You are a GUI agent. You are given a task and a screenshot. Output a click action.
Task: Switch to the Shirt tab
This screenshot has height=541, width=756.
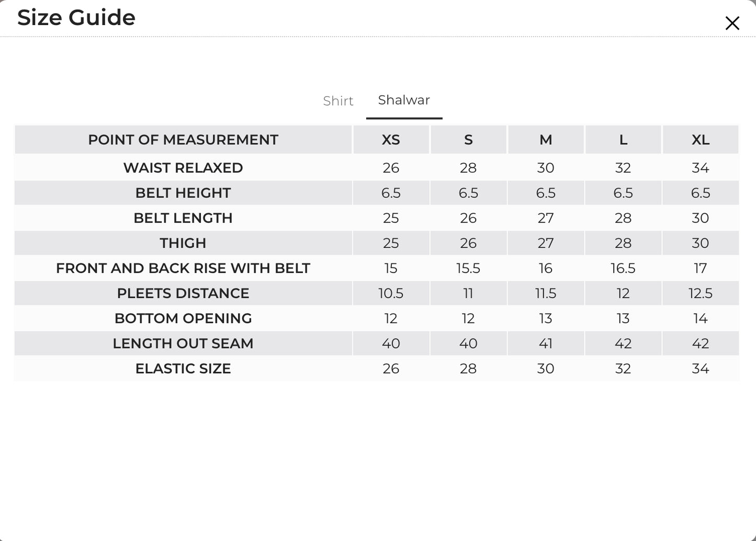(338, 100)
